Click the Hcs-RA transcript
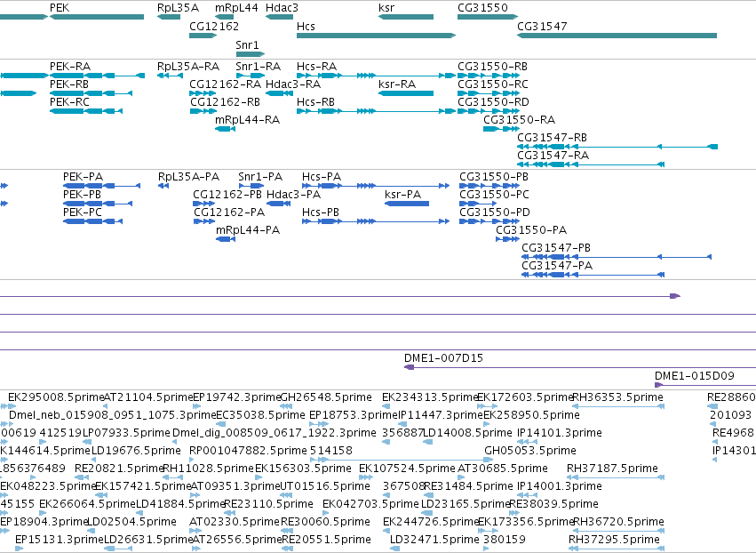 [376, 76]
